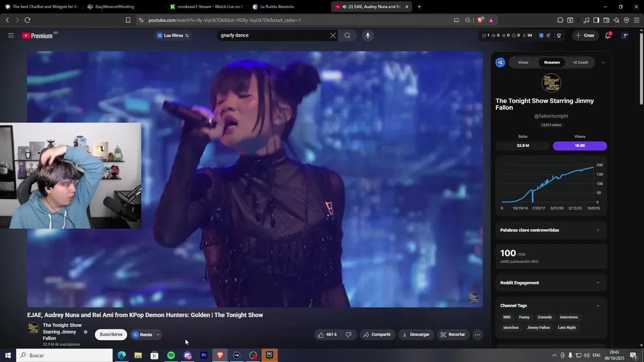The image size is (644, 362).
Task: Click the Brave Shields lion icon
Action: 480,20
